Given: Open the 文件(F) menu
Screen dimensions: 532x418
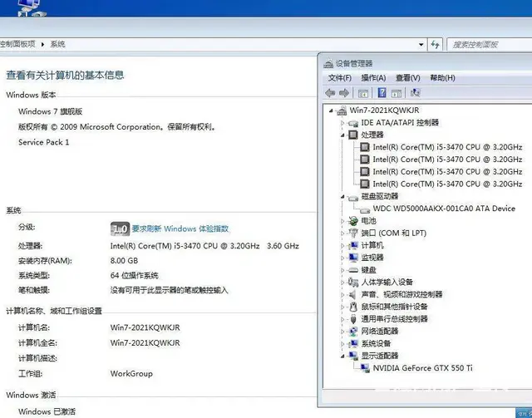Looking at the screenshot, I should point(339,78).
